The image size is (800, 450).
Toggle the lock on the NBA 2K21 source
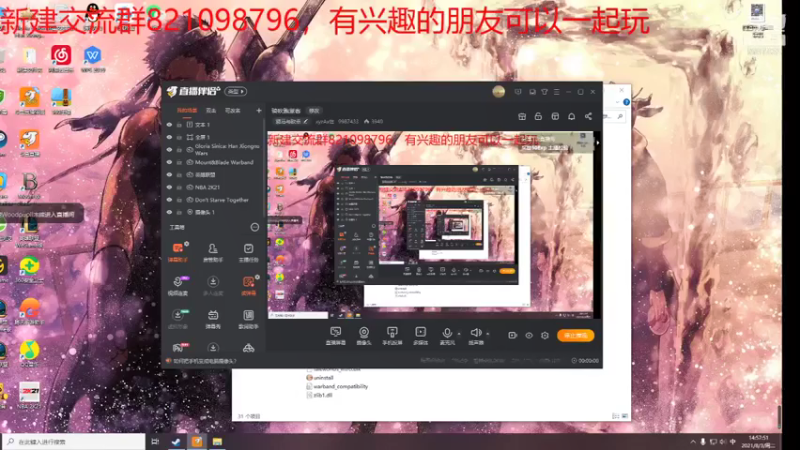click(179, 187)
